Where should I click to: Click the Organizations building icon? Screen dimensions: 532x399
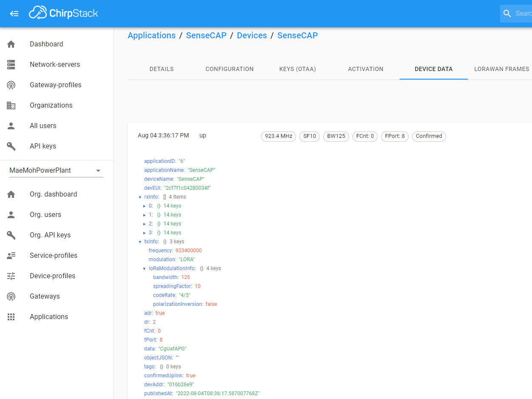pos(11,105)
